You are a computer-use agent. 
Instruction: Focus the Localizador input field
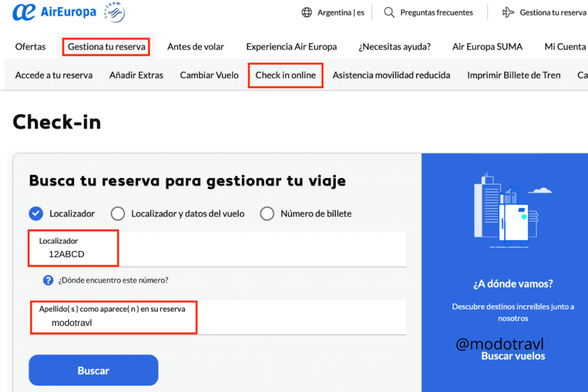(217, 254)
